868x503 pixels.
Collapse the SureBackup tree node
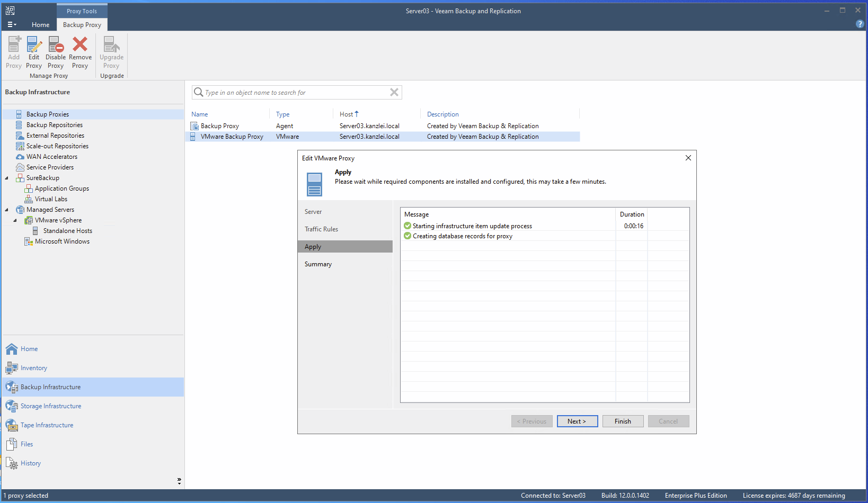point(7,178)
